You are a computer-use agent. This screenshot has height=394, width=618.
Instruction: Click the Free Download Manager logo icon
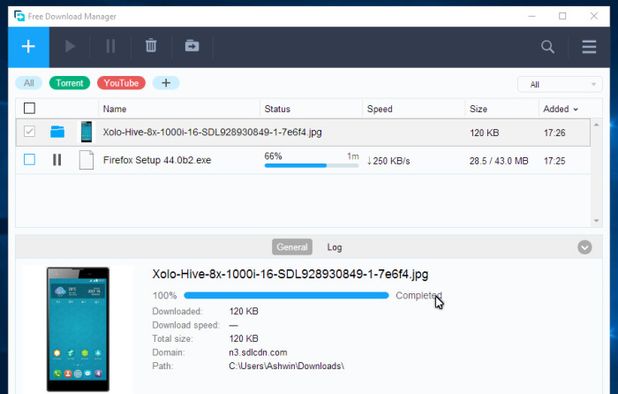19,16
